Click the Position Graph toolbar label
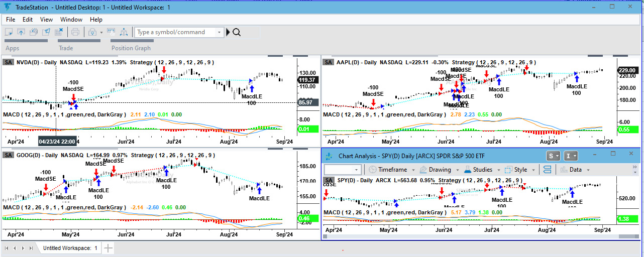This screenshot has width=644, height=257. (131, 48)
